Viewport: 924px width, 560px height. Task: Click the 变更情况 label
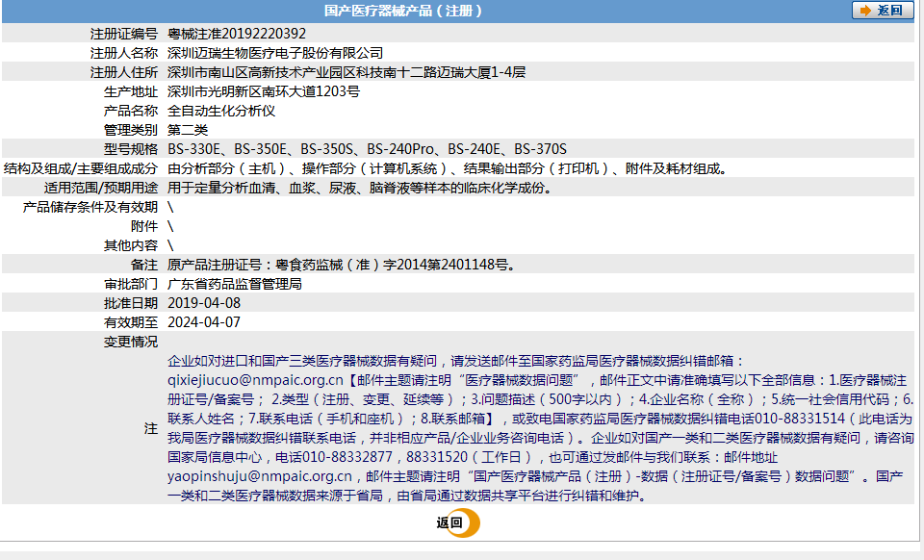coord(131,342)
